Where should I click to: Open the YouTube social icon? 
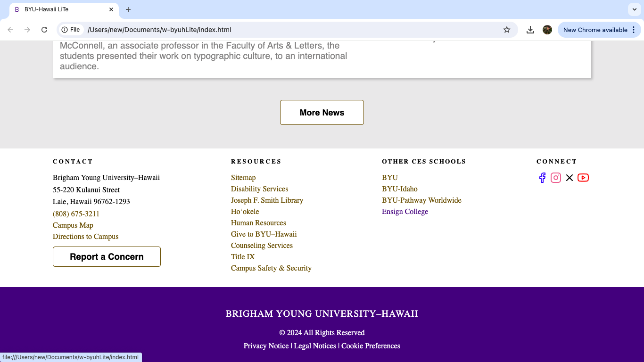click(583, 178)
